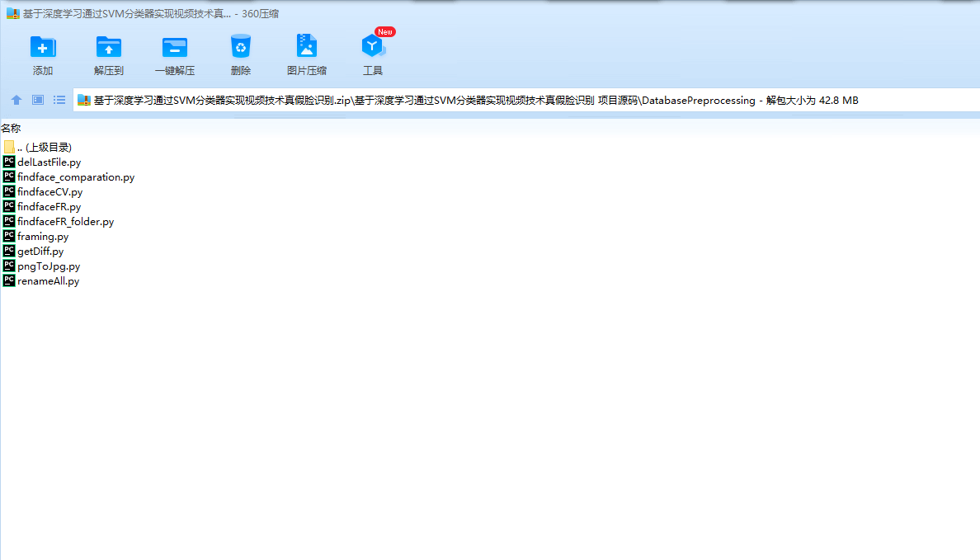This screenshot has width=980, height=560.
Task: Select the findfaceFR.py file
Action: coord(49,207)
